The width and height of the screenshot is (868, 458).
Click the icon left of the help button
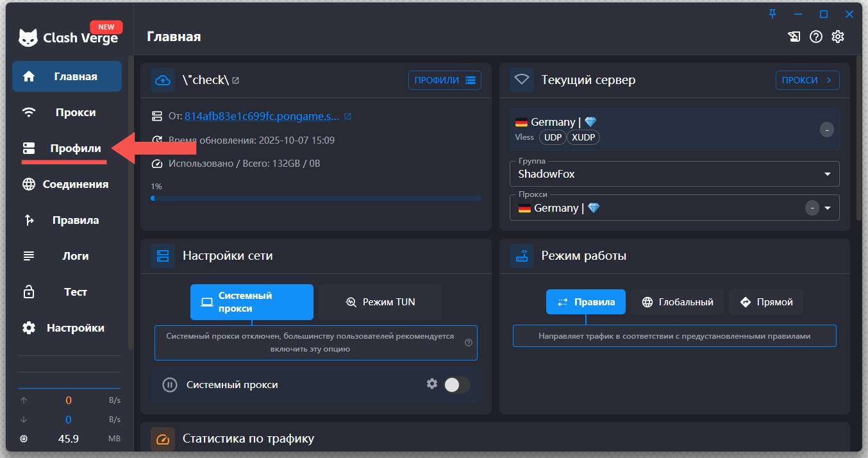coord(794,37)
